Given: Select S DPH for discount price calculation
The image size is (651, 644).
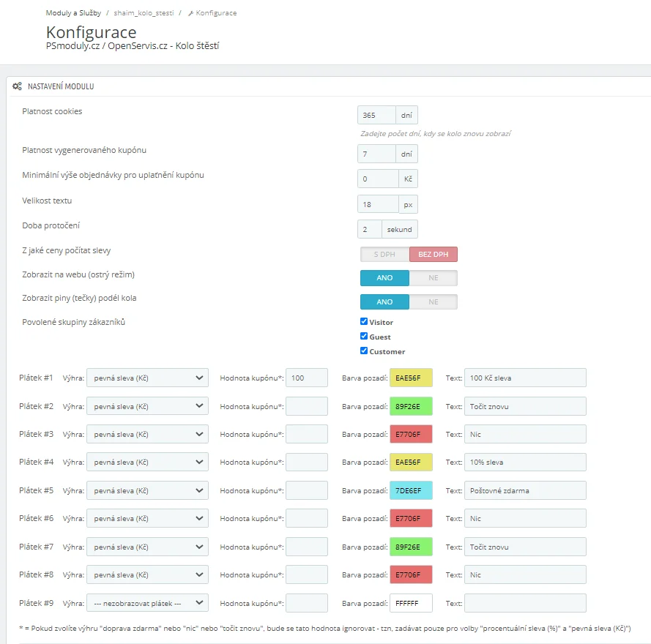Looking at the screenshot, I should (x=384, y=254).
